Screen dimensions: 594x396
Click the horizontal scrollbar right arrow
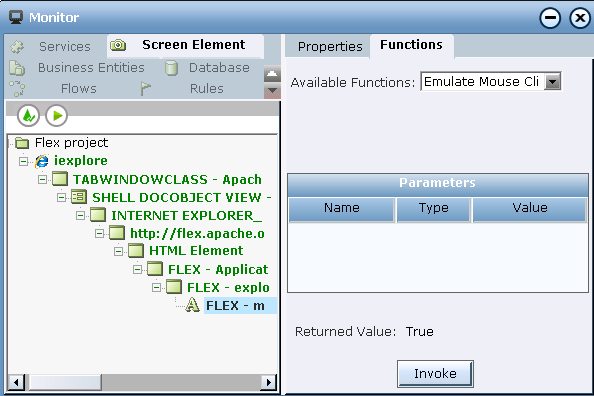coord(269,382)
